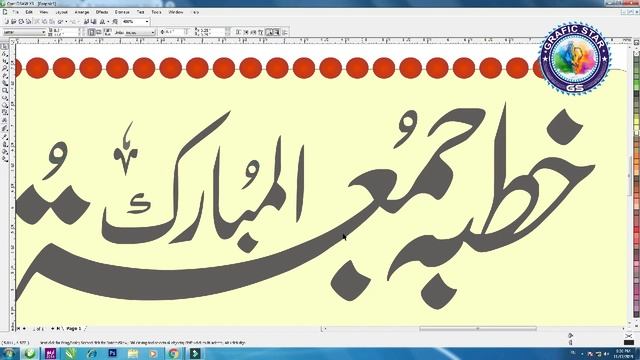Click the Undo icon in toolbar

coord(60,21)
